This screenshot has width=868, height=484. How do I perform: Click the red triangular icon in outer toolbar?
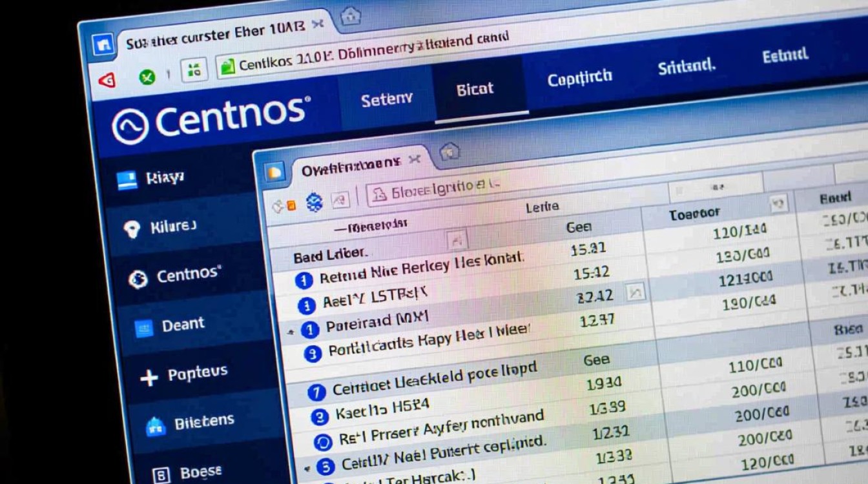click(107, 81)
